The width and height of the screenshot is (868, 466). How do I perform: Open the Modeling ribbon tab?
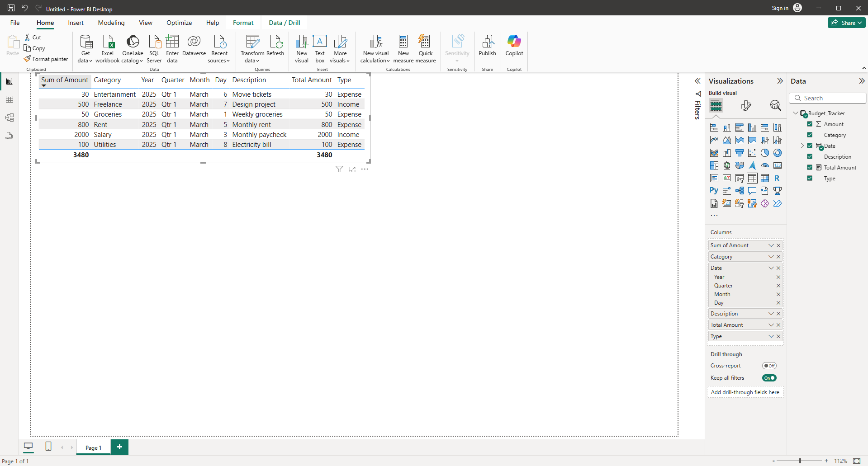coord(111,23)
